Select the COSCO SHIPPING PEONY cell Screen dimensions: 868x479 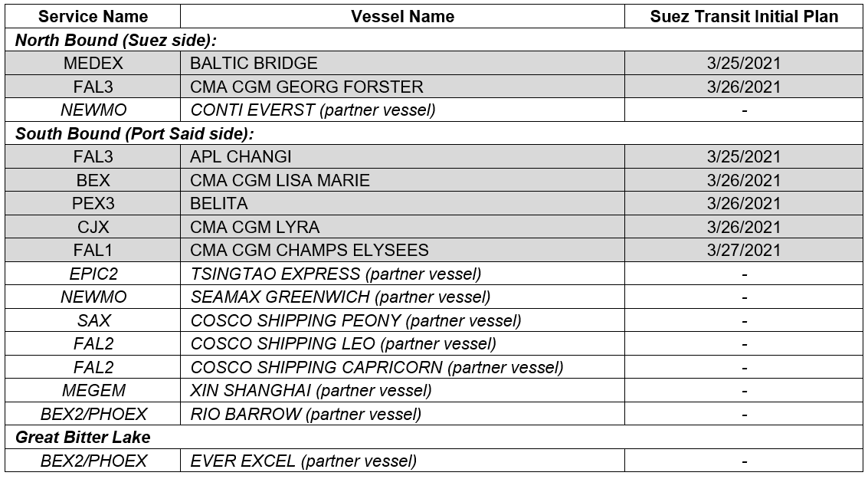pos(402,320)
